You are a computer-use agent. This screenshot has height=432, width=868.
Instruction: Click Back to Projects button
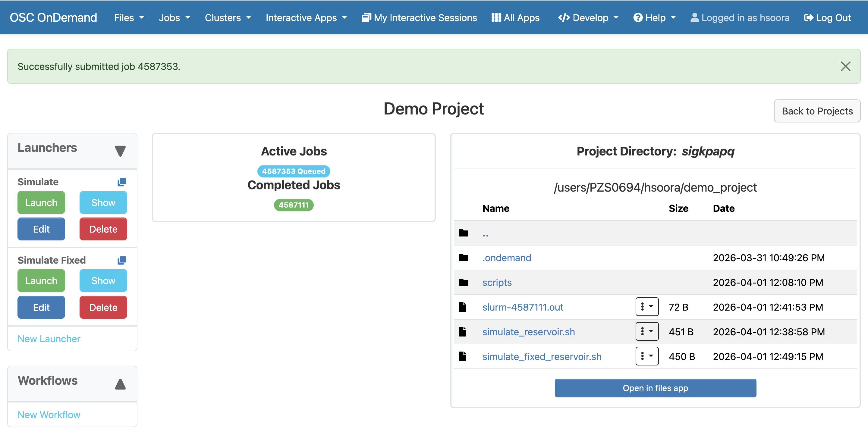[x=817, y=111]
